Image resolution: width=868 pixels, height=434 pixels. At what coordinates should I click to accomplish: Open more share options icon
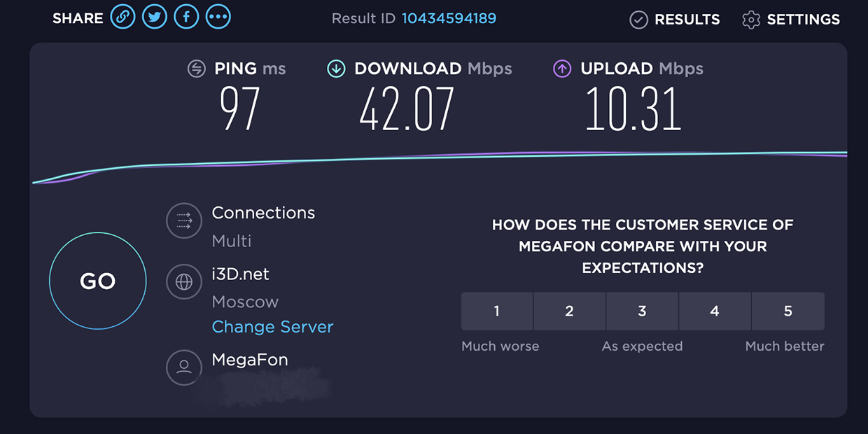218,17
